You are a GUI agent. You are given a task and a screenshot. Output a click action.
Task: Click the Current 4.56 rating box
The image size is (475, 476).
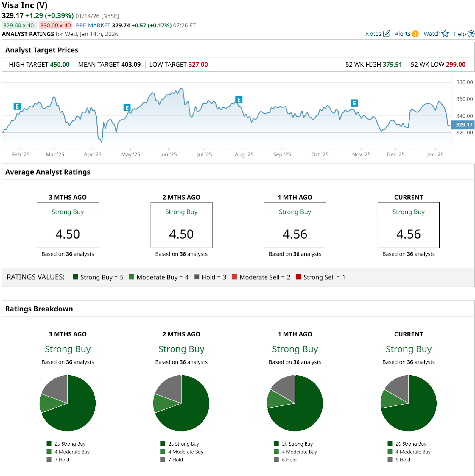[x=408, y=225]
